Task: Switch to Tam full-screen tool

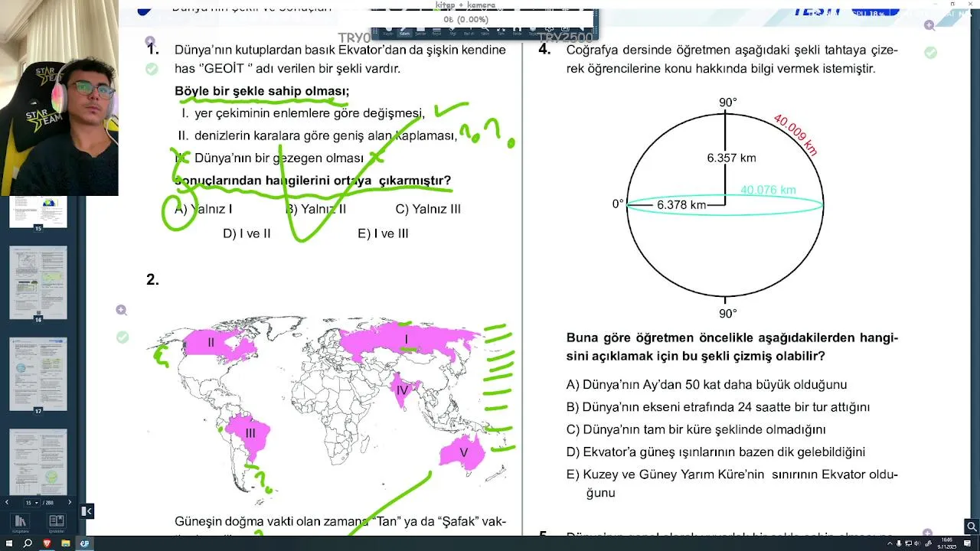Action: (x=501, y=31)
